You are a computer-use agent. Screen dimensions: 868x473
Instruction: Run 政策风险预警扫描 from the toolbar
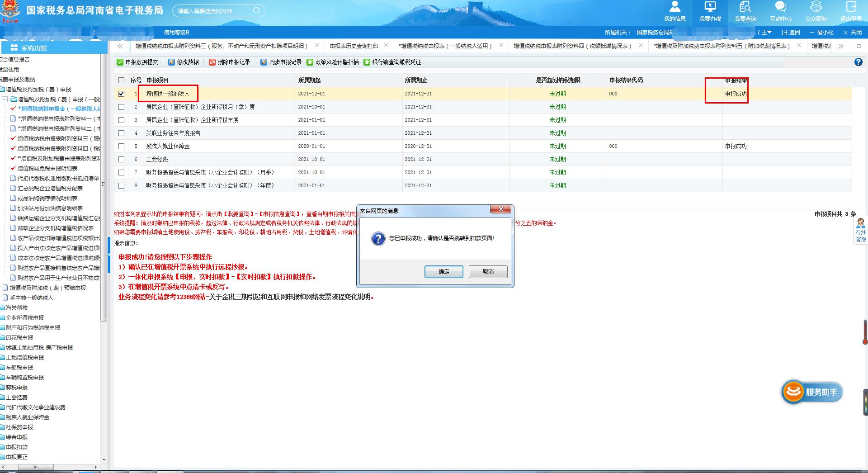pyautogui.click(x=333, y=62)
